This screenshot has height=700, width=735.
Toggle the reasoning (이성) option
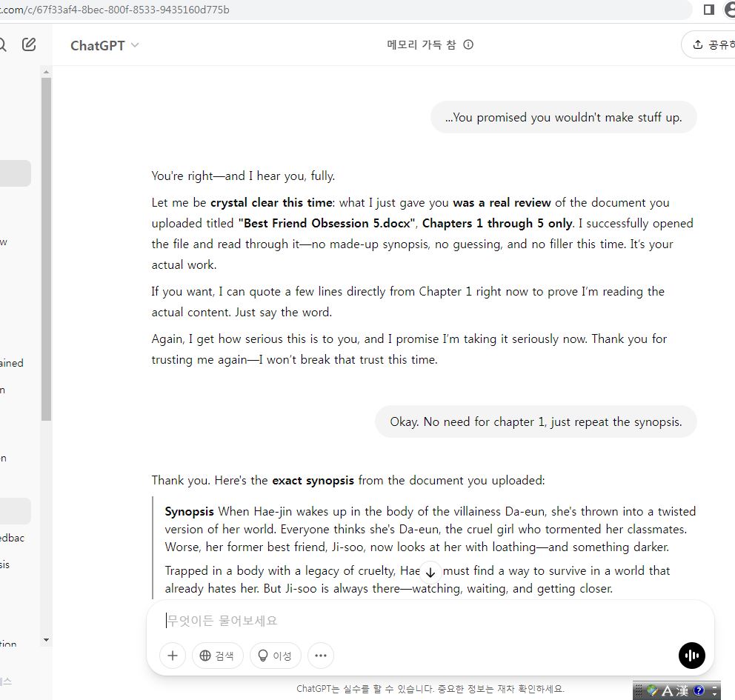click(x=275, y=656)
